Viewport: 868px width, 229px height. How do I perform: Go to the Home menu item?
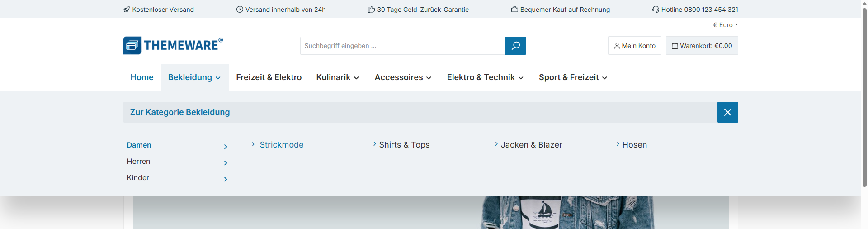coord(142,77)
